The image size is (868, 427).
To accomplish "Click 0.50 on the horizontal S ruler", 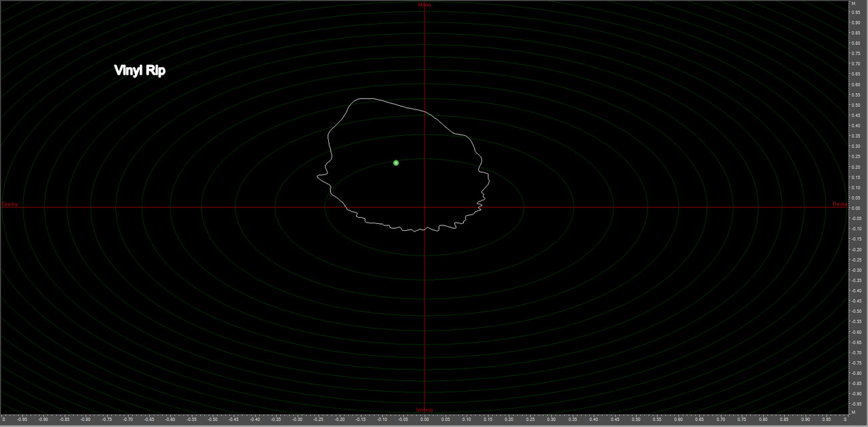I will point(637,420).
